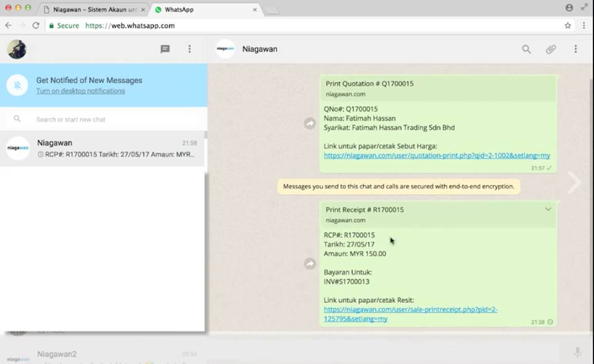The width and height of the screenshot is (594, 364).
Task: Attach a file with paperclip icon
Action: tap(551, 49)
